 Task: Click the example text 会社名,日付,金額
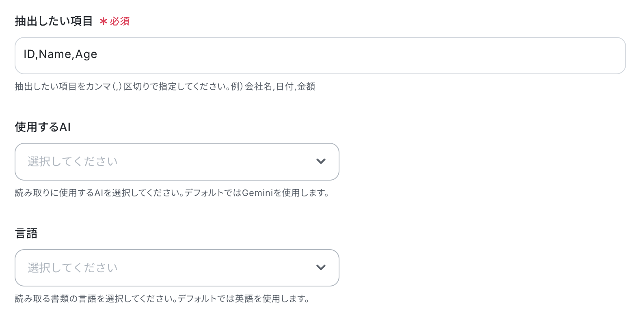coord(280,86)
